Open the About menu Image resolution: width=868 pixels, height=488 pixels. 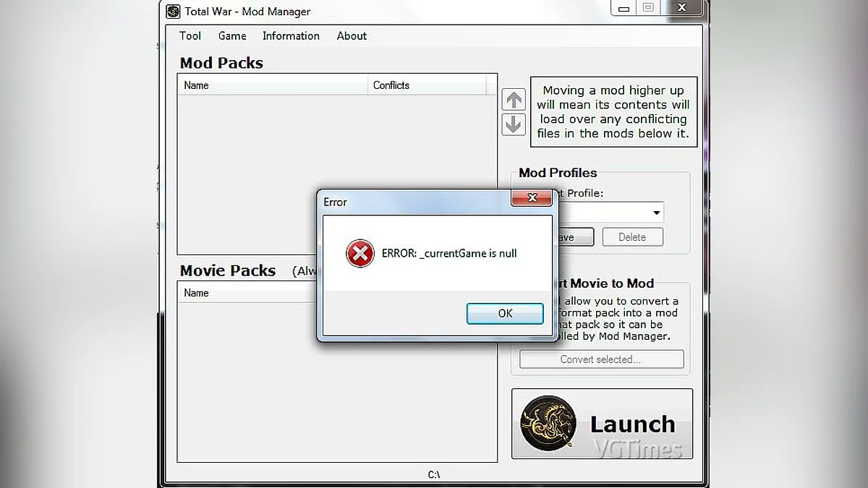[352, 36]
